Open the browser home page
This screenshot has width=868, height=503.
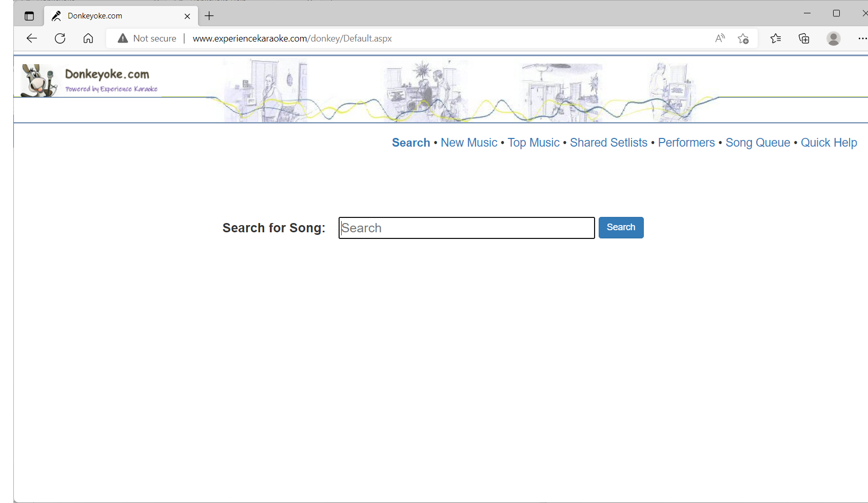click(88, 38)
